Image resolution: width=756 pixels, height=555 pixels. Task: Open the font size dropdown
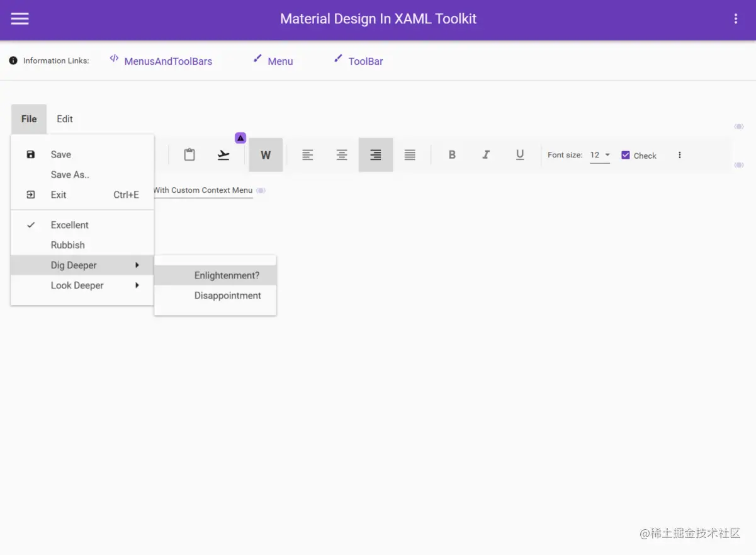[x=600, y=155]
